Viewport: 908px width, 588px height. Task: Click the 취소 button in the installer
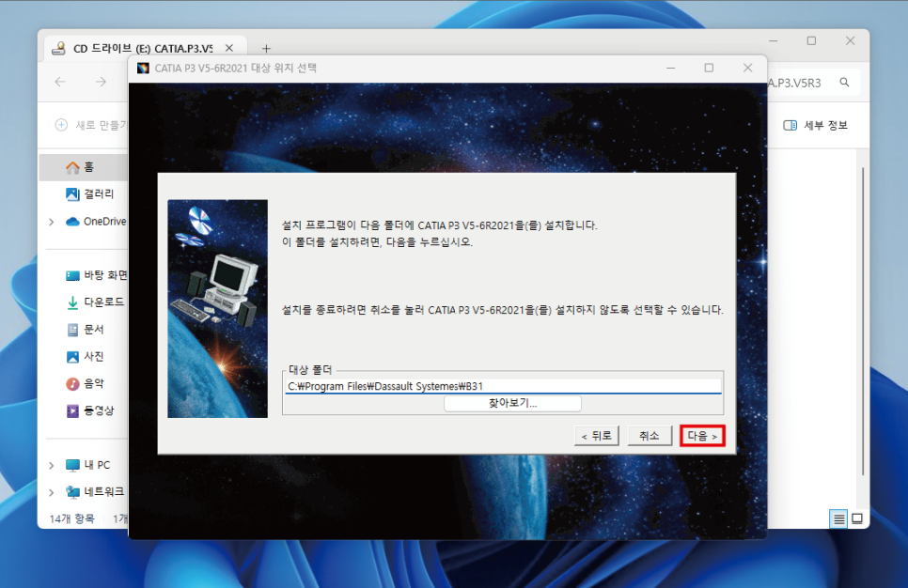[x=650, y=436]
